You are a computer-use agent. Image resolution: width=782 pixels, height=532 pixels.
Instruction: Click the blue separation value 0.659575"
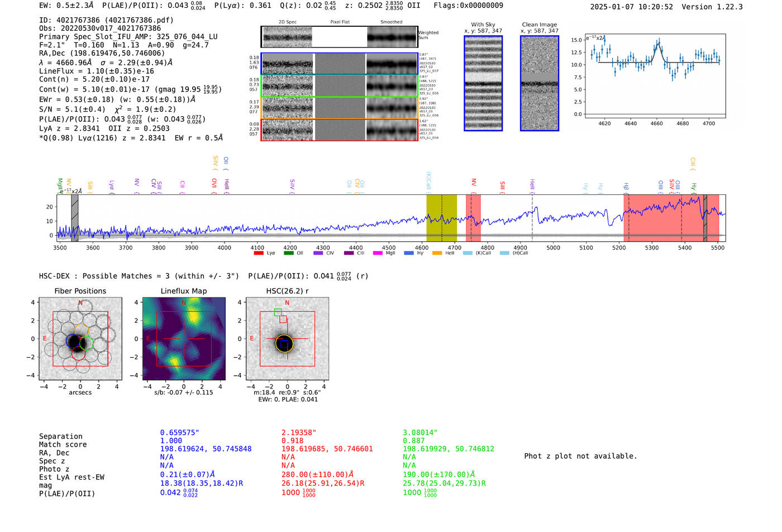[x=179, y=433]
